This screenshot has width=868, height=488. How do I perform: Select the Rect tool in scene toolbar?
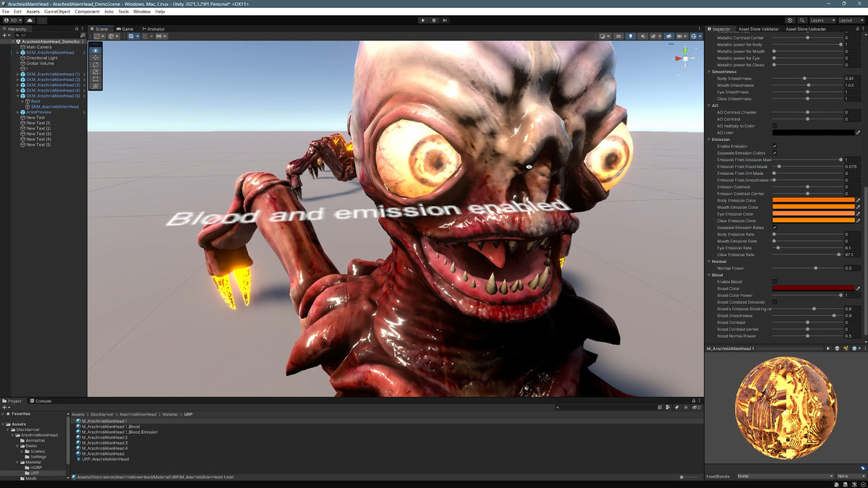click(x=95, y=79)
